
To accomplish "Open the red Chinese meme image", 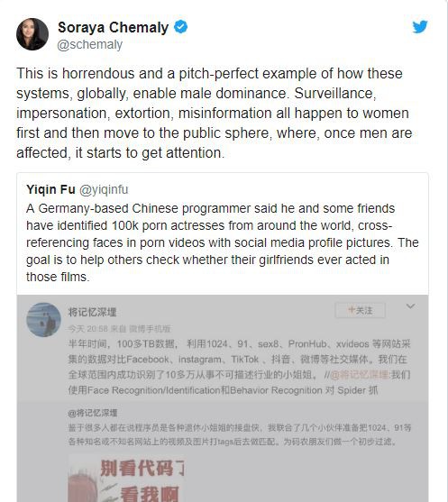I will pyautogui.click(x=126, y=479).
